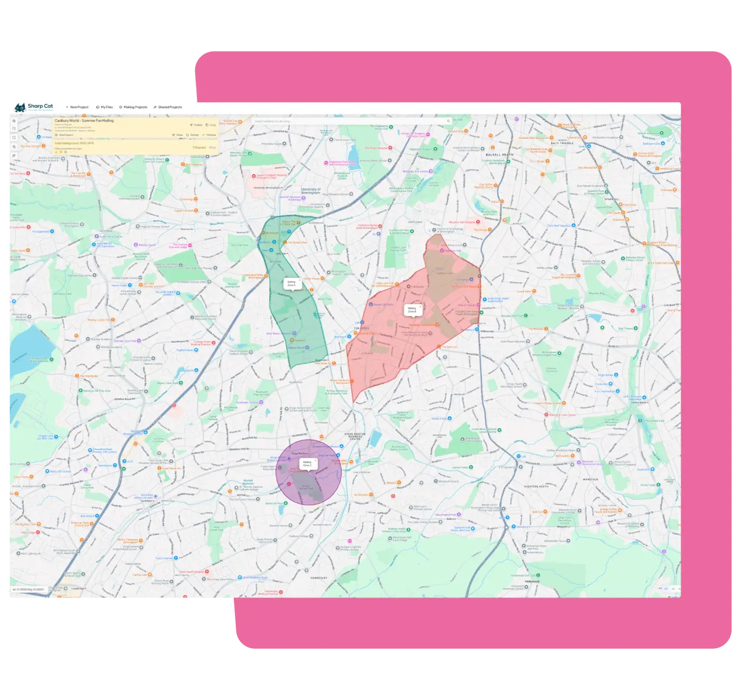Copy the Cadbury World project
The width and height of the screenshot is (739, 700).
click(x=211, y=125)
